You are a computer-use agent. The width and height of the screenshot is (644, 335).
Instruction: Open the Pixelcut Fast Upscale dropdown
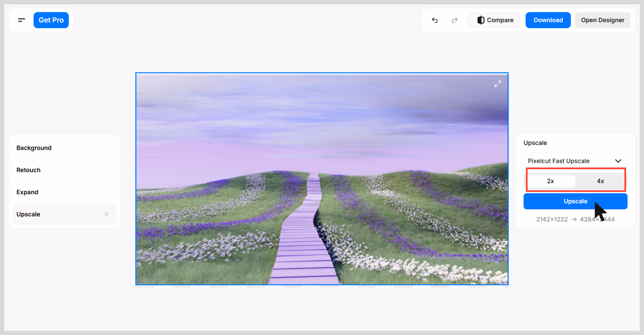[575, 161]
